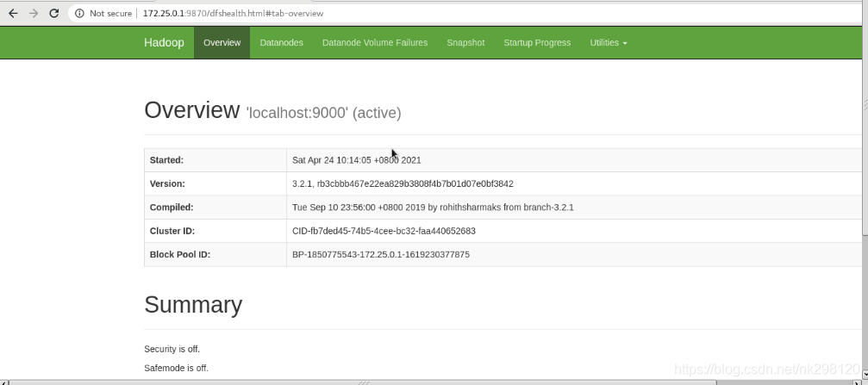868x385 pixels.
Task: Click the 'Cluster ID:' label cell
Action: coord(215,231)
